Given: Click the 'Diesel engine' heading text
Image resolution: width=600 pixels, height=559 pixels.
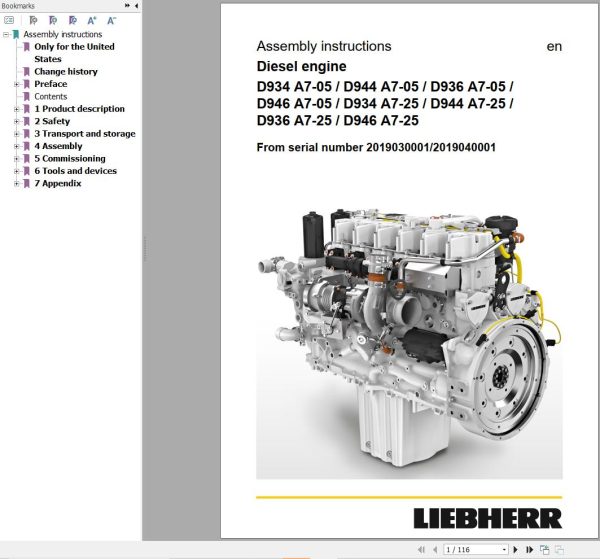Looking at the screenshot, I should coord(302,67).
